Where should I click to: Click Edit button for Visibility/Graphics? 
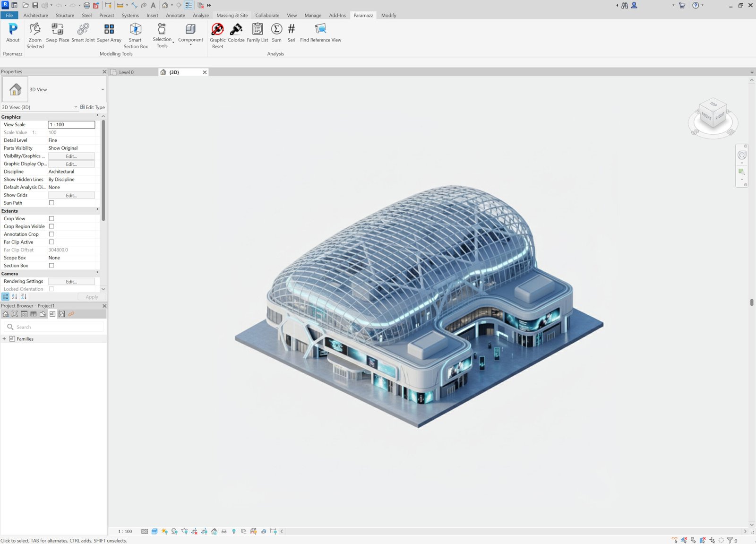(71, 156)
